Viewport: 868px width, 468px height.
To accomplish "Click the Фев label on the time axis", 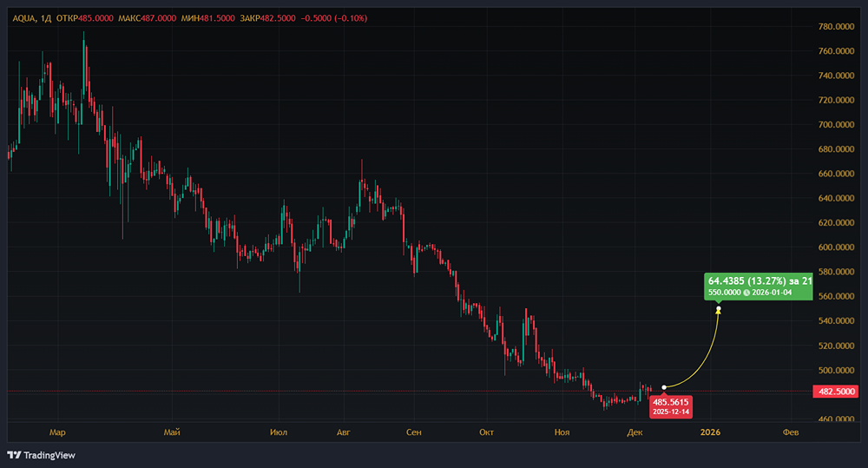I will (791, 432).
